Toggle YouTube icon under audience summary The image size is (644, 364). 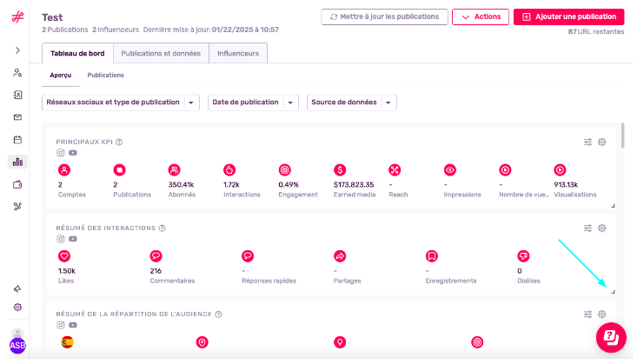coord(73,325)
